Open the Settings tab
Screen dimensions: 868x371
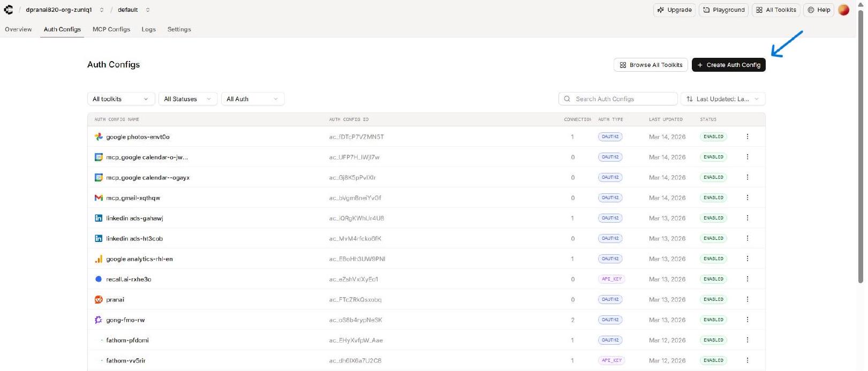click(x=179, y=29)
